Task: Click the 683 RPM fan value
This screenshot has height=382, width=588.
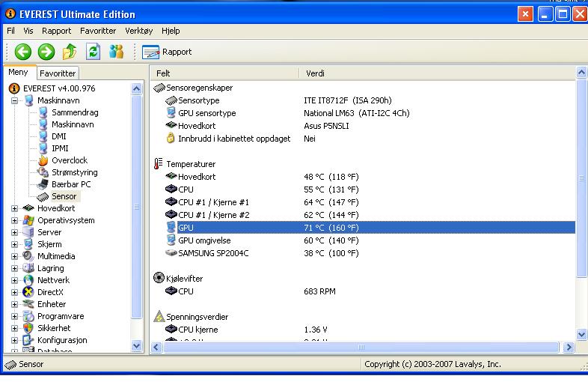Action: [319, 291]
